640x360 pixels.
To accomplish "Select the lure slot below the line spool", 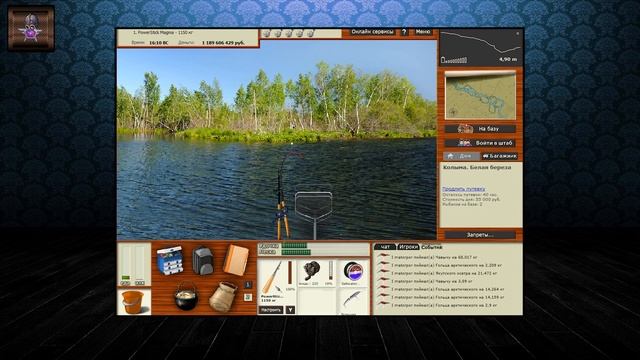I will (353, 301).
